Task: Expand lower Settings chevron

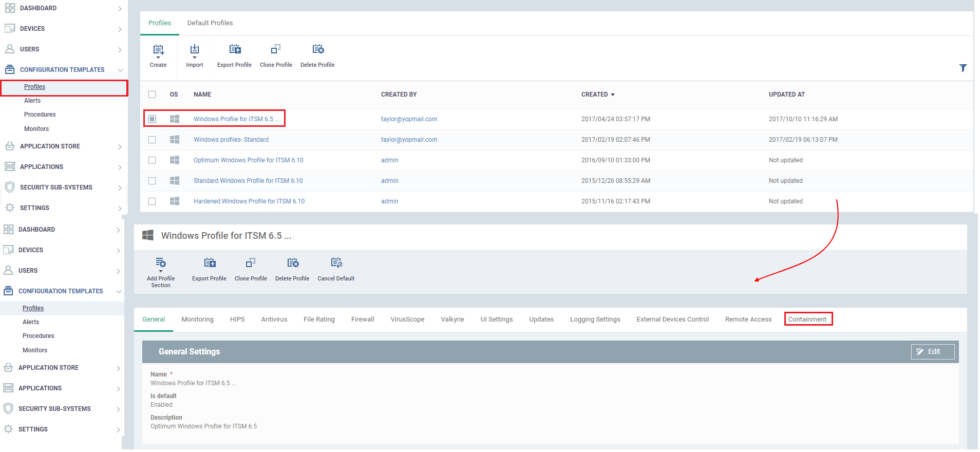Action: pos(118,430)
